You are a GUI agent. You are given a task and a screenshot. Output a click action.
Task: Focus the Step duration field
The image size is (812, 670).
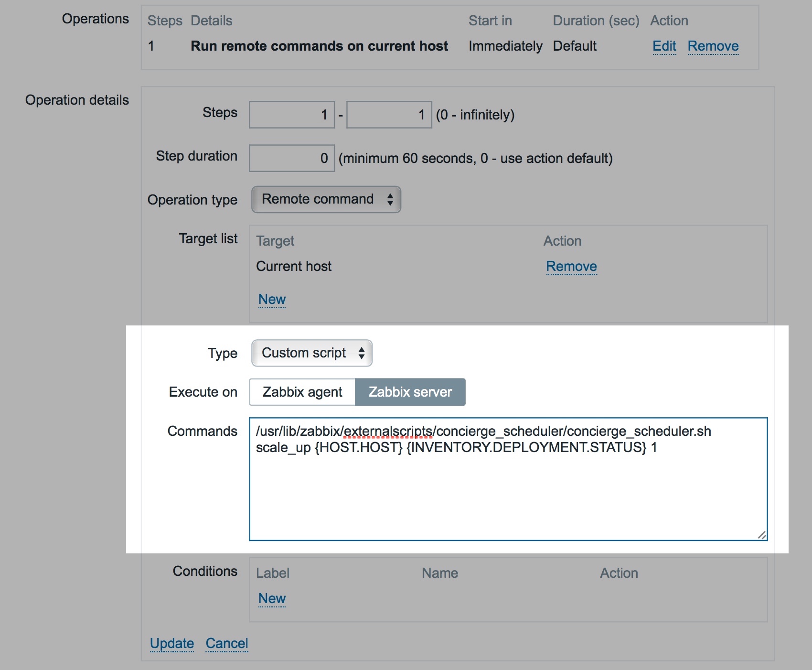tap(292, 158)
